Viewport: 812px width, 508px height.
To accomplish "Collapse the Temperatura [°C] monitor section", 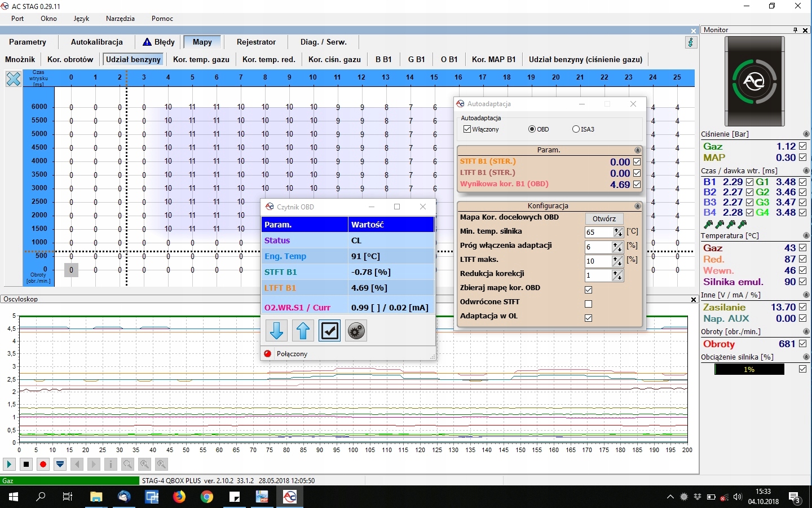I will [806, 236].
